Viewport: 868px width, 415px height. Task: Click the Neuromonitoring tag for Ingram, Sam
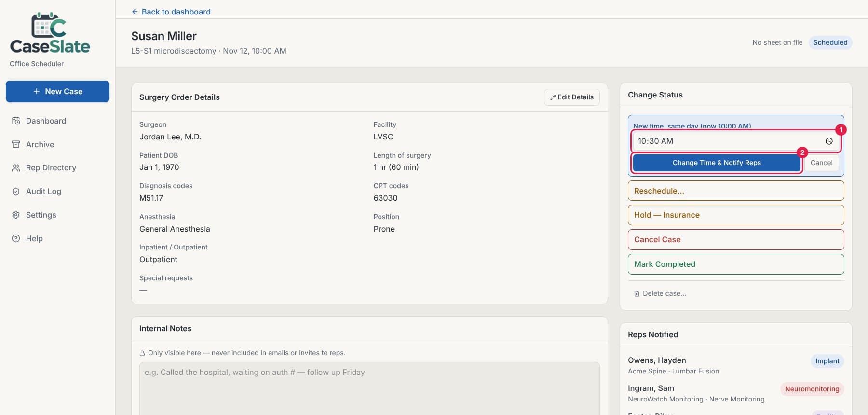tap(812, 389)
